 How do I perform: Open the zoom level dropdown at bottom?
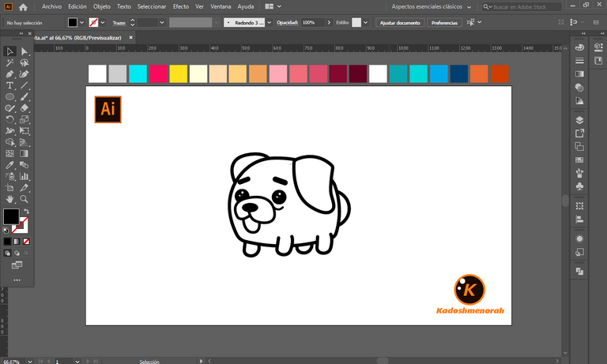pos(30,362)
